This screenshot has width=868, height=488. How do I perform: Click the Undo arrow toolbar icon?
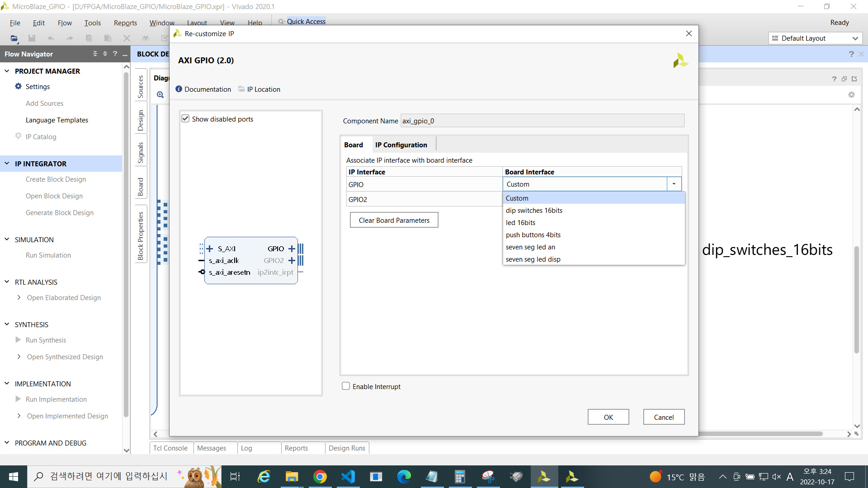click(x=51, y=38)
